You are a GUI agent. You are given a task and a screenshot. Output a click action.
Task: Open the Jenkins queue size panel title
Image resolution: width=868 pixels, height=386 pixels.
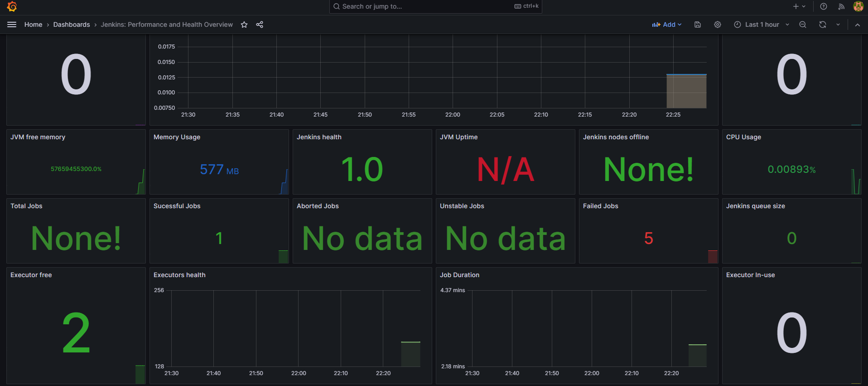pos(756,206)
